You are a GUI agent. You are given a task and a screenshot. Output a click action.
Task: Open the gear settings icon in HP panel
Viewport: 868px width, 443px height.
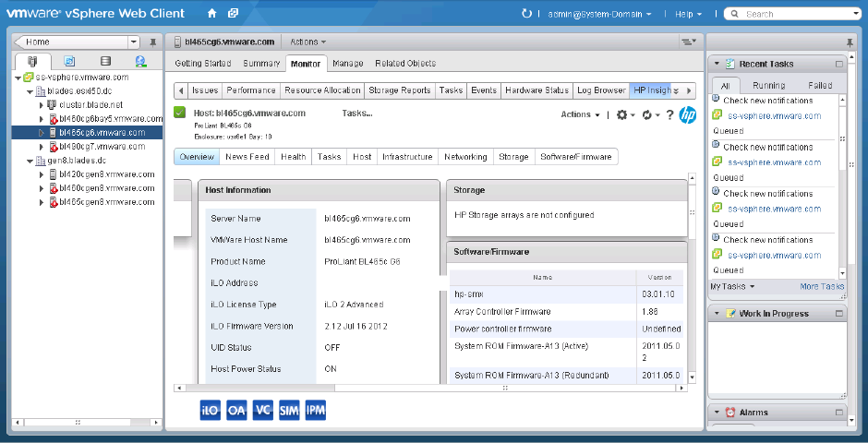point(621,114)
